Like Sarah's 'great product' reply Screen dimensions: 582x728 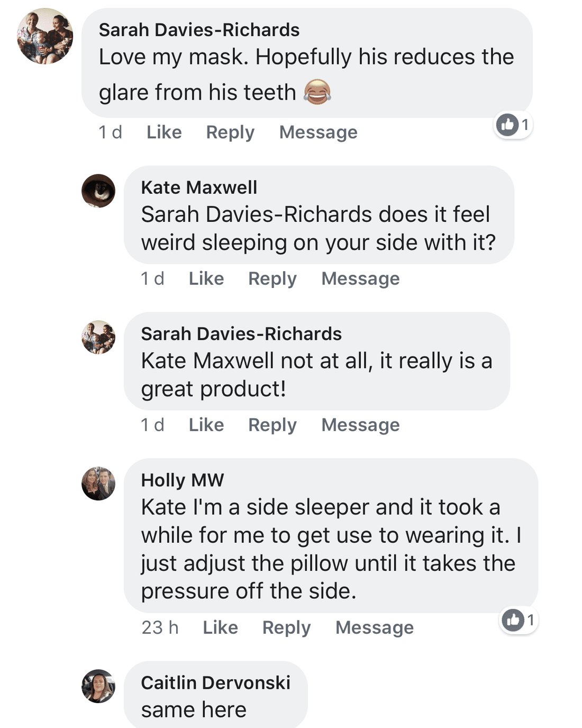[x=206, y=425]
